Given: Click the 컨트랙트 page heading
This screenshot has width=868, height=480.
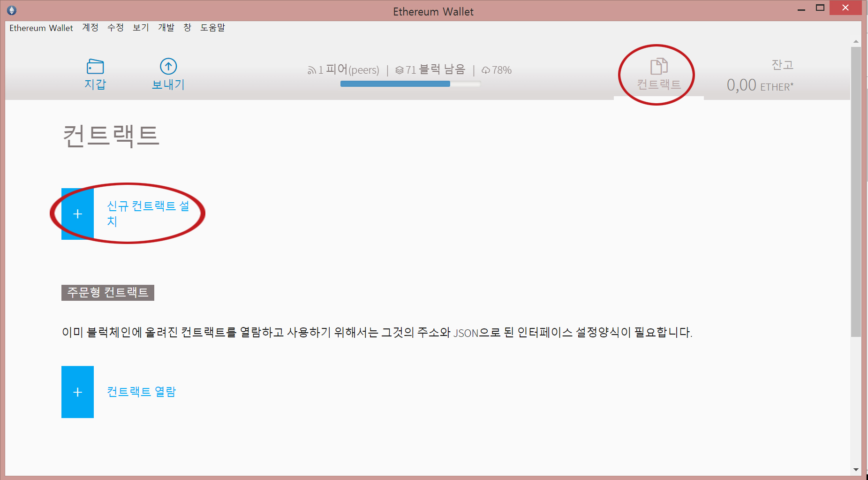Looking at the screenshot, I should 111,137.
